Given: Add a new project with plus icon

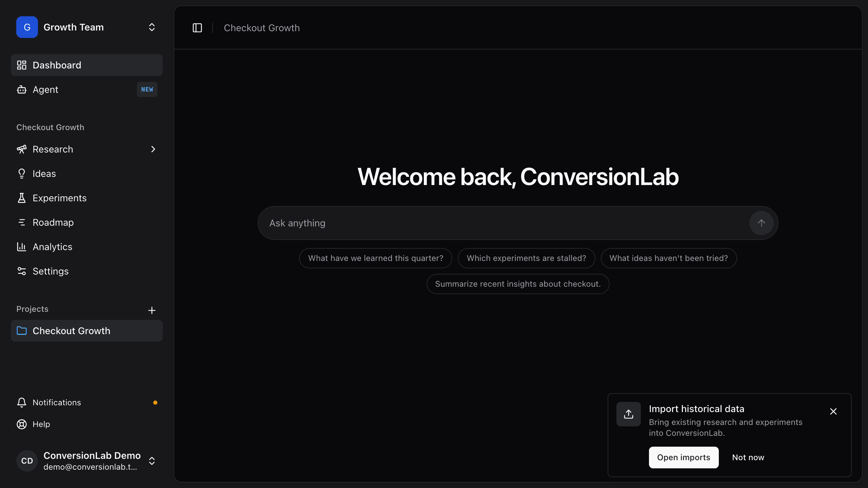Looking at the screenshot, I should pos(152,310).
